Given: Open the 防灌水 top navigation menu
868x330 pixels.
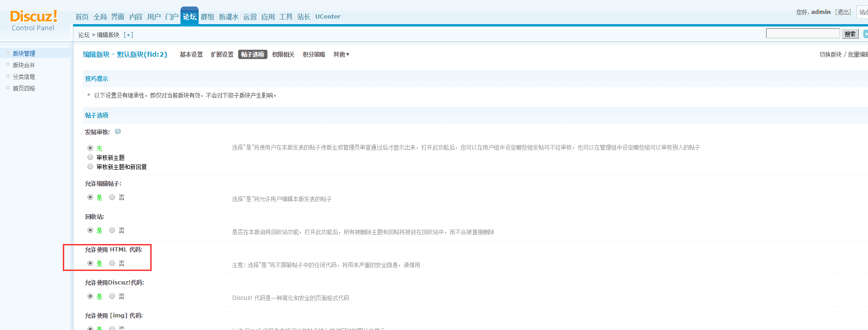Looking at the screenshot, I should pos(229,17).
